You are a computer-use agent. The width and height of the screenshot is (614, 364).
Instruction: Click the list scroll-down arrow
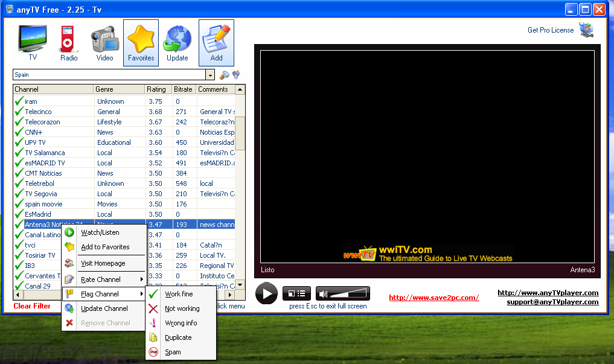coord(240,284)
